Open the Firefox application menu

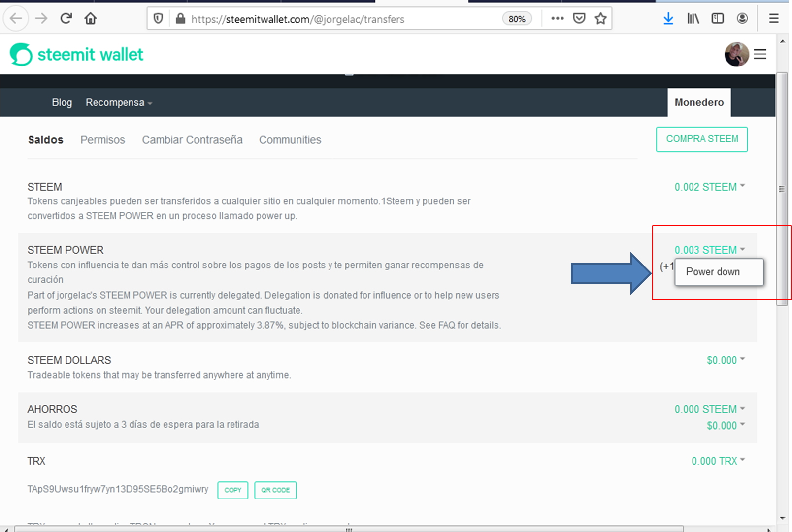(x=774, y=19)
